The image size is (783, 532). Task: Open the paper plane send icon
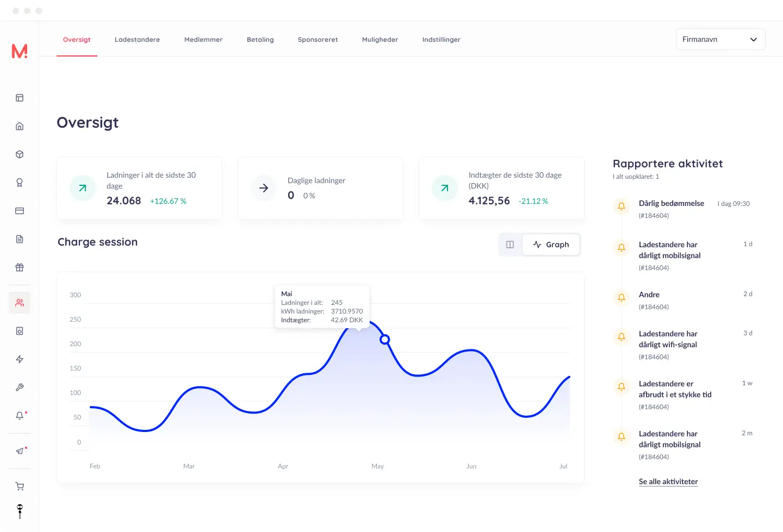20,451
